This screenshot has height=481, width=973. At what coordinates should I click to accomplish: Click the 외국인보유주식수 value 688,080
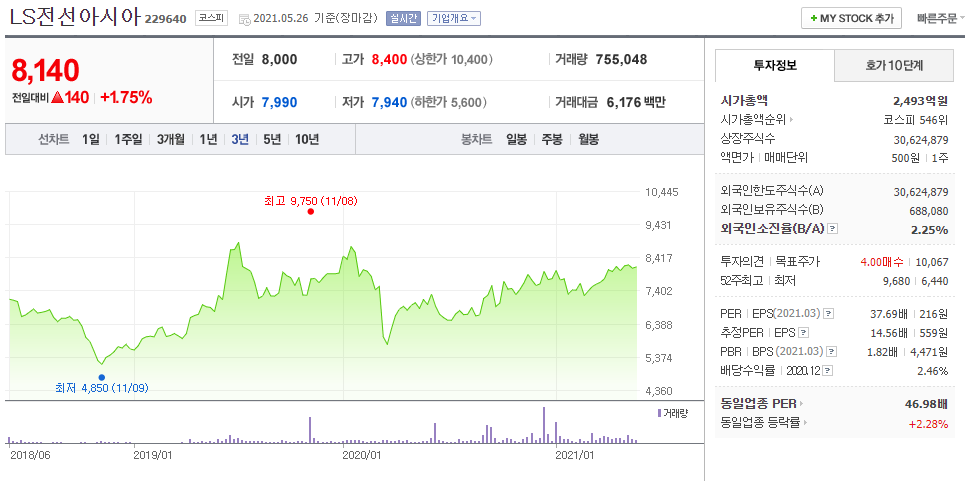coord(928,211)
